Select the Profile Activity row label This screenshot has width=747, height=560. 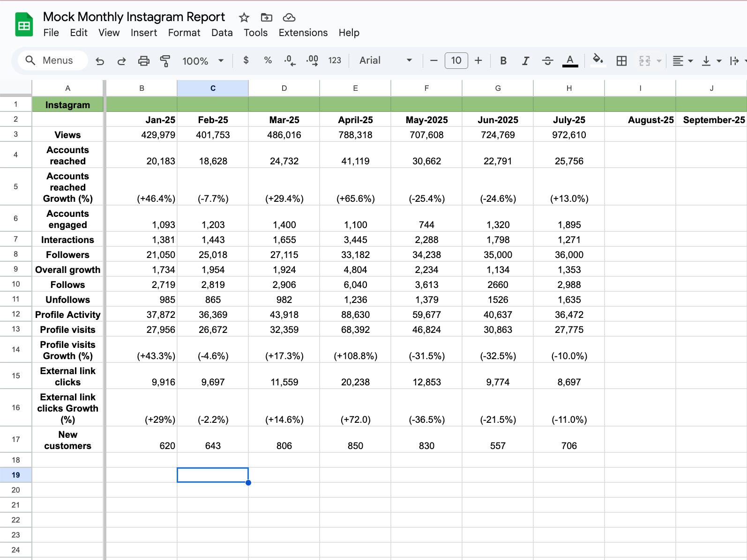point(67,315)
